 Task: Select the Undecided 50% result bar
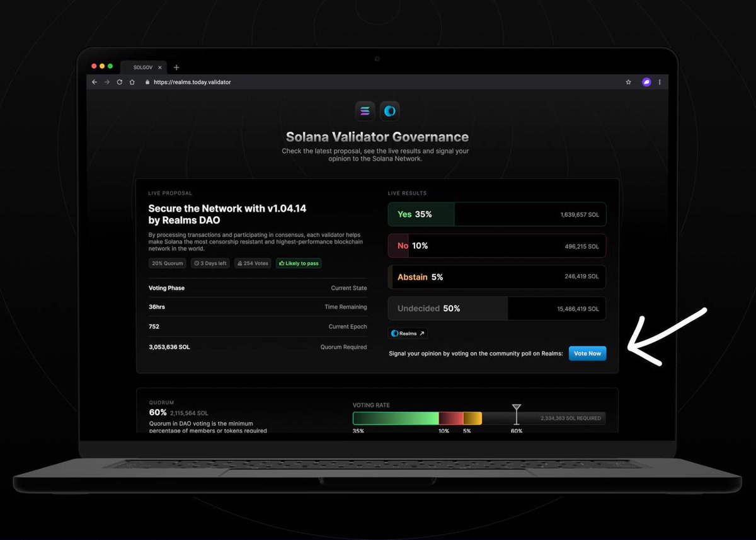[x=497, y=309]
